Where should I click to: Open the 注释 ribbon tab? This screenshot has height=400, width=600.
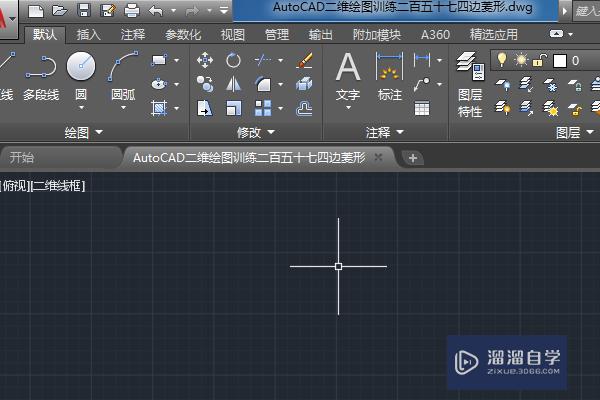(133, 35)
